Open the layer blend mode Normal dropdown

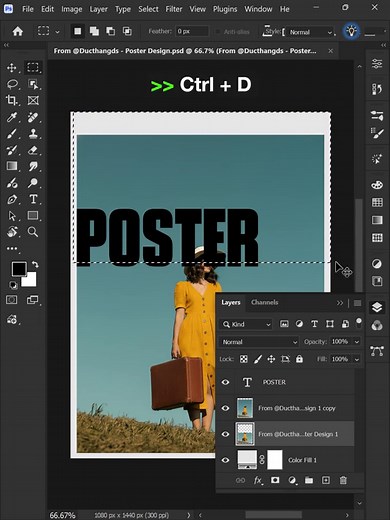[x=259, y=342]
